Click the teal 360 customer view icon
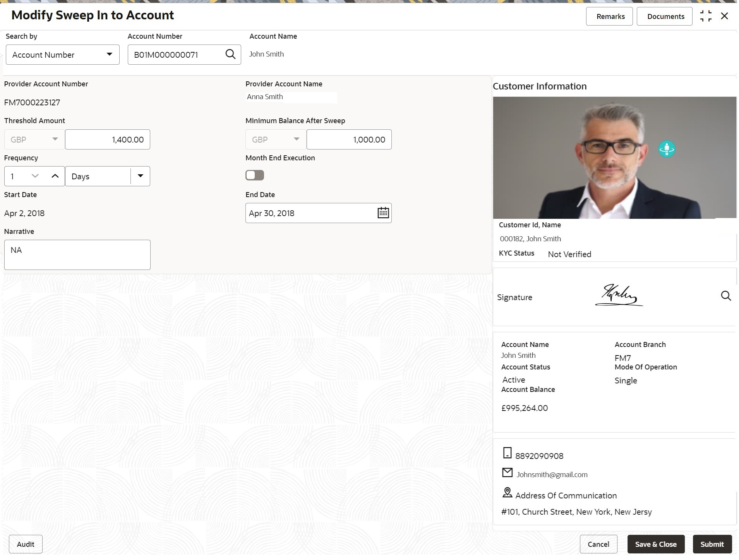 pos(667,149)
